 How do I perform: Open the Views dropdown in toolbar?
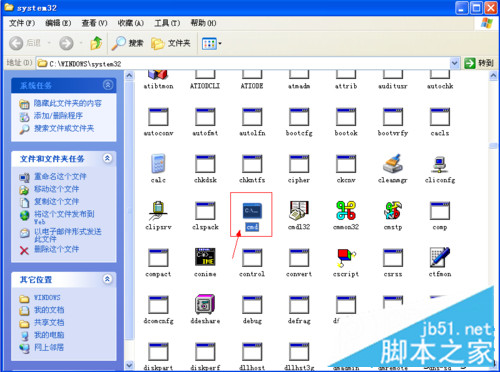[211, 43]
